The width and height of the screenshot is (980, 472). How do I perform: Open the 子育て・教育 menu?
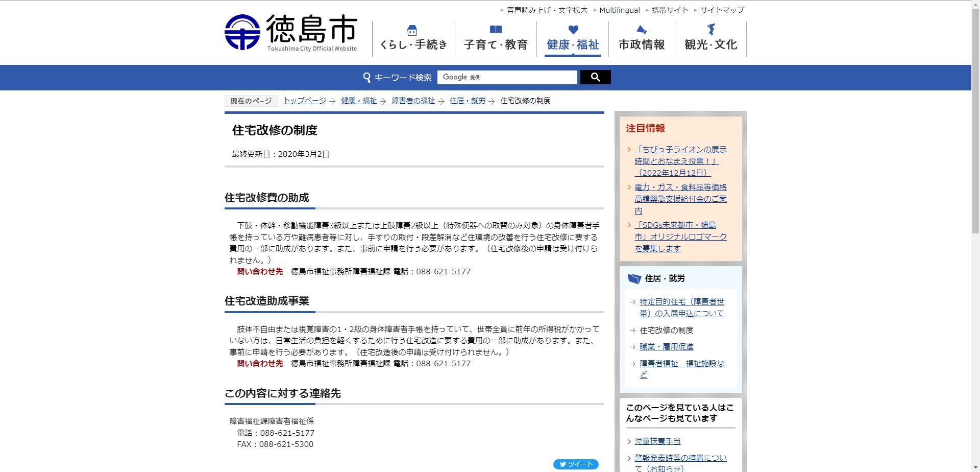coord(496,39)
